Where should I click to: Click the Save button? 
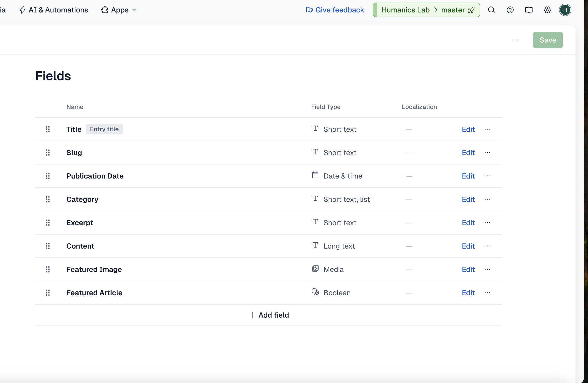[x=548, y=40]
